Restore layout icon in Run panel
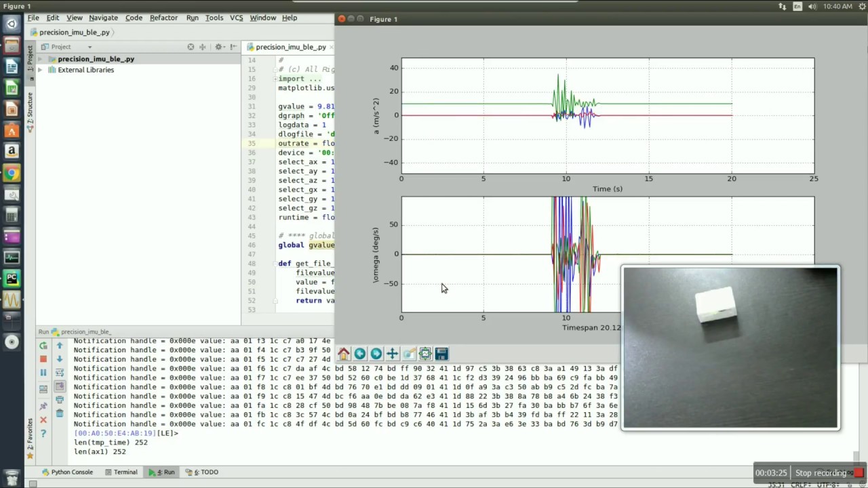868x488 pixels. 43,389
